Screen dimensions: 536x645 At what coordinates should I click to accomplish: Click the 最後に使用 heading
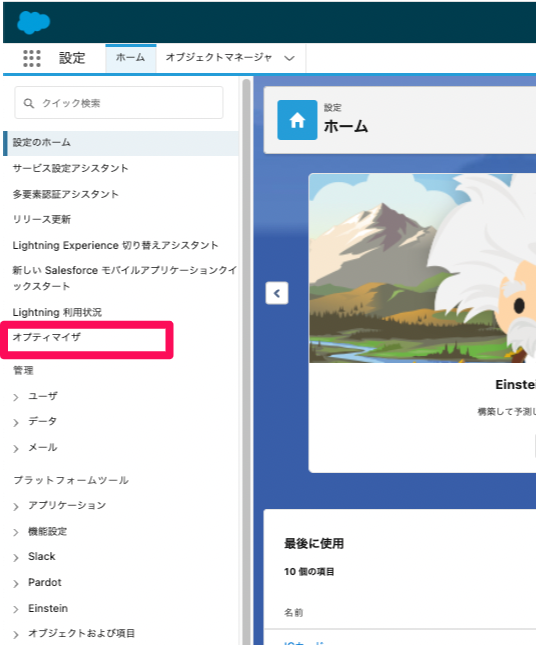314,544
